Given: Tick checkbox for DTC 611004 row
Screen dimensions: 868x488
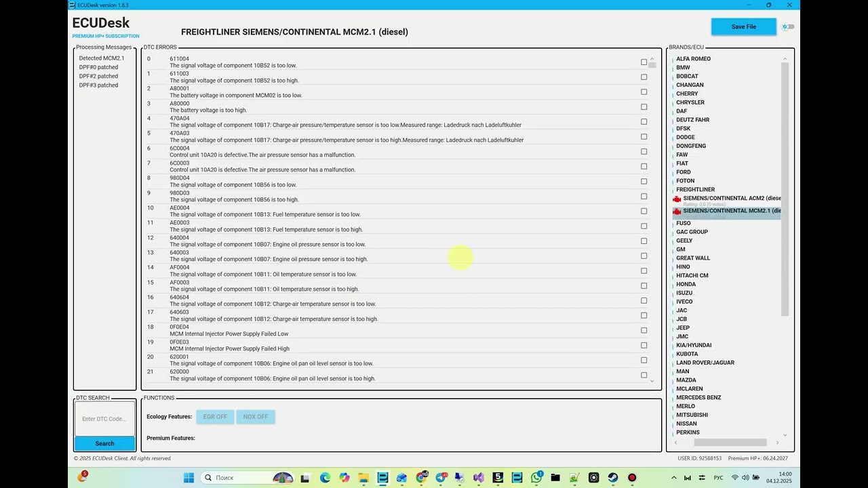Looking at the screenshot, I should [644, 62].
